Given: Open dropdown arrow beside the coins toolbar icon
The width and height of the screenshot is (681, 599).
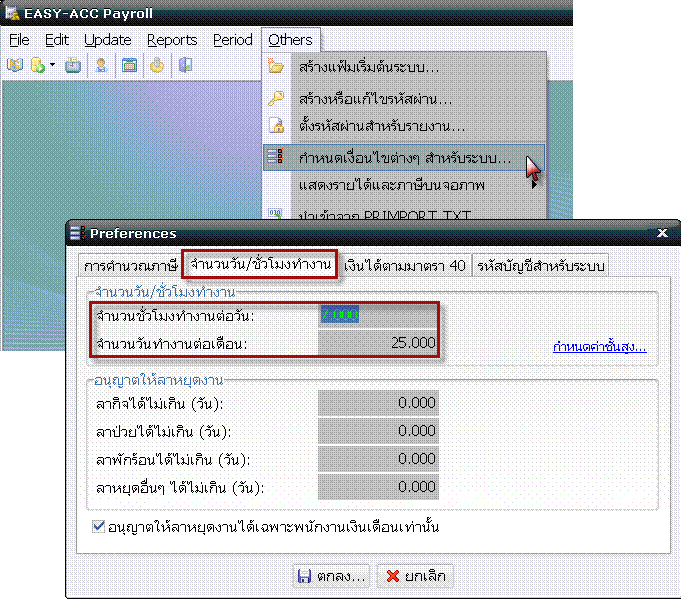Looking at the screenshot, I should coord(52,66).
